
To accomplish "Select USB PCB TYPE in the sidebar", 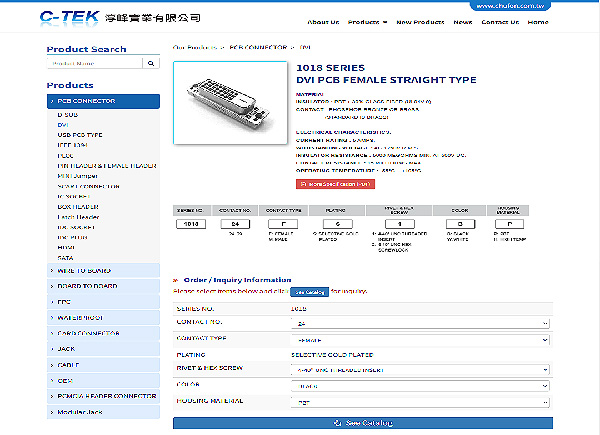I will click(x=80, y=134).
